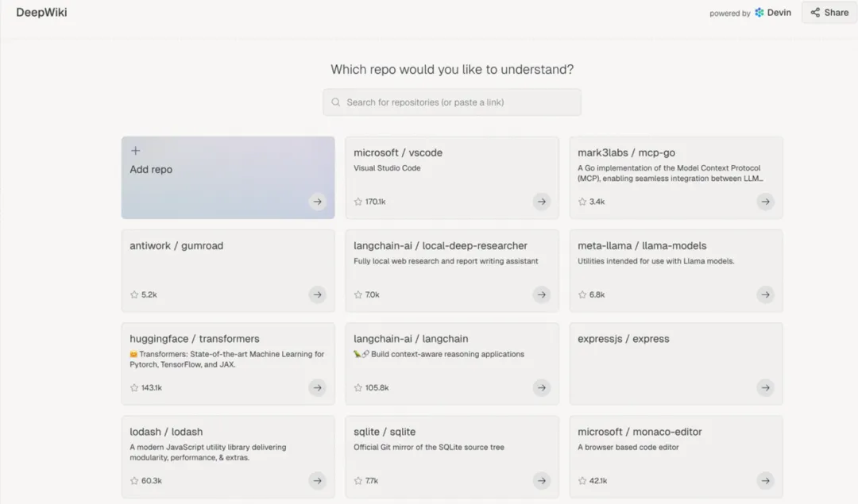
Task: Click the arrow icon on expressjs/express card
Action: (765, 387)
